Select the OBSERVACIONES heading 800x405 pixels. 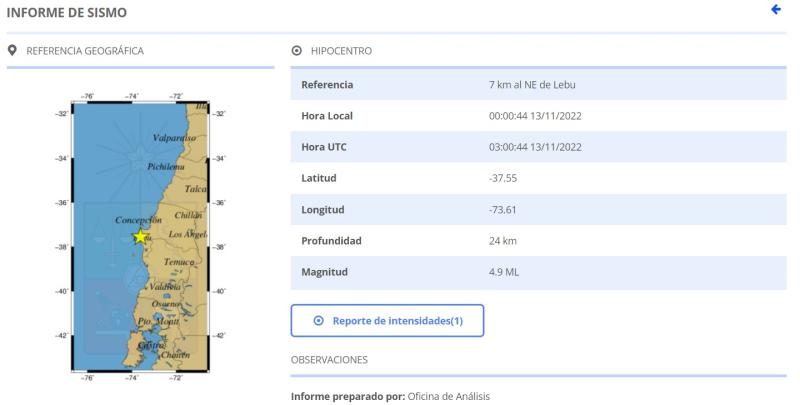[x=329, y=360]
